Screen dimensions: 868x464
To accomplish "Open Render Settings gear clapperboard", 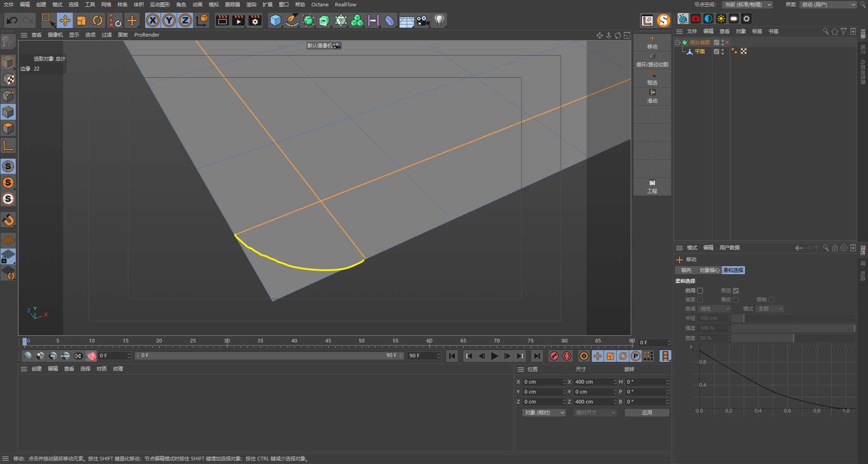I will pos(255,20).
